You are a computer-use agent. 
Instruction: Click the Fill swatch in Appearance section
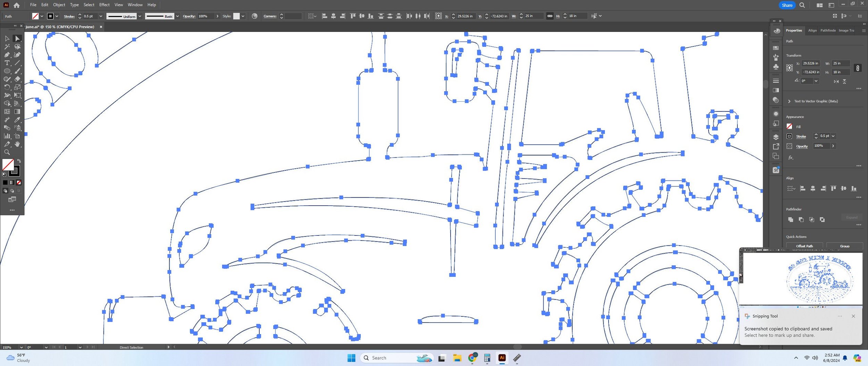click(x=789, y=126)
